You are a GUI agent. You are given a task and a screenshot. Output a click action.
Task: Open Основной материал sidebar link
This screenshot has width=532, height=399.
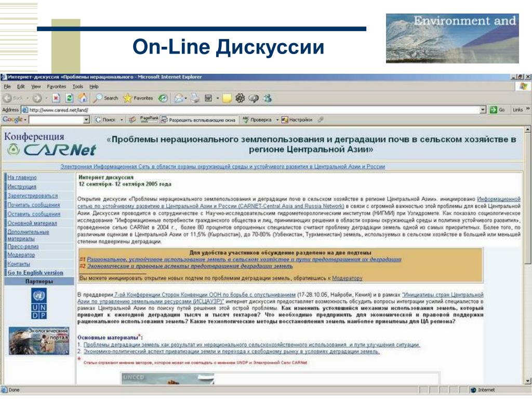(32, 223)
